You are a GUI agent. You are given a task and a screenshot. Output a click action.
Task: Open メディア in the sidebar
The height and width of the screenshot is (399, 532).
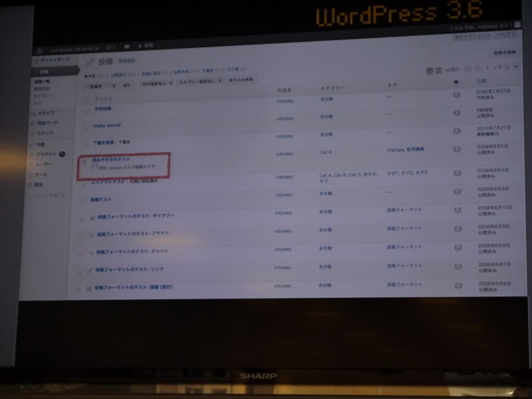46,113
